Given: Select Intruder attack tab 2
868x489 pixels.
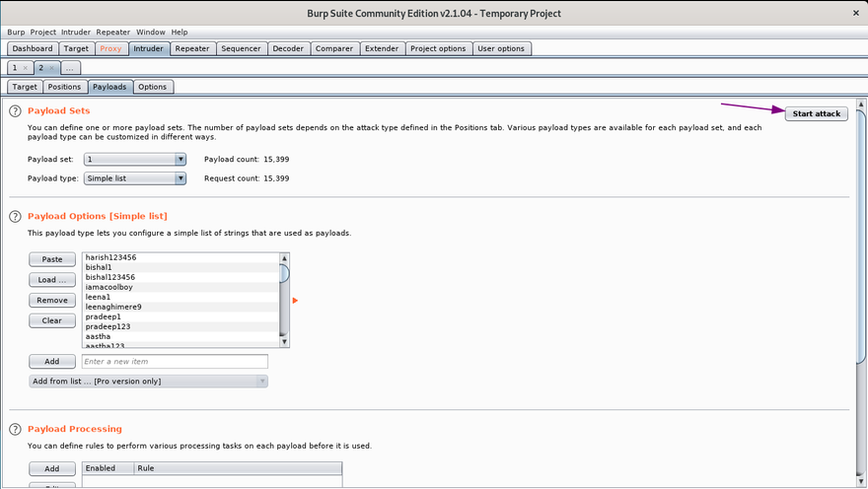Looking at the screenshot, I should click(x=41, y=68).
